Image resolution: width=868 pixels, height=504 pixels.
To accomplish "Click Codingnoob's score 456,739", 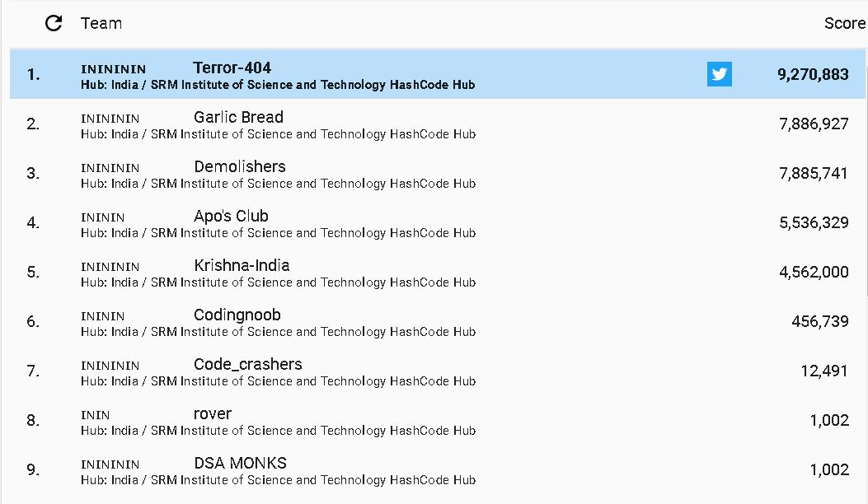I will point(820,321).
